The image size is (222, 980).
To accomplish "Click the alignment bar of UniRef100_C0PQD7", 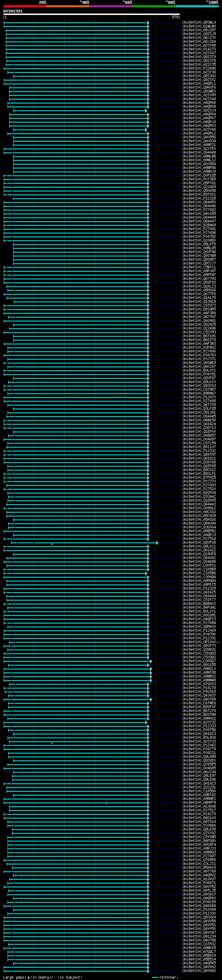I will click(78, 661).
